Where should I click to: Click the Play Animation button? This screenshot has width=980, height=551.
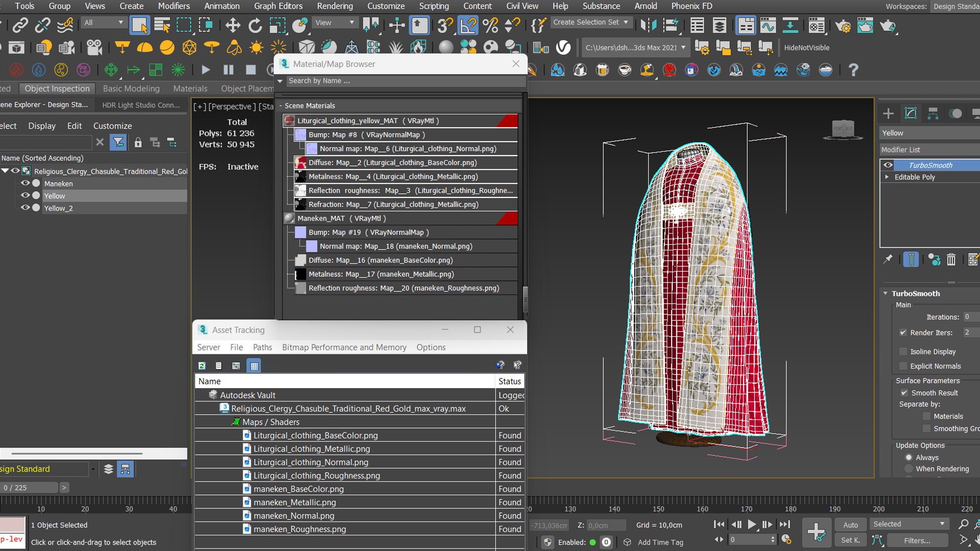coord(752,524)
